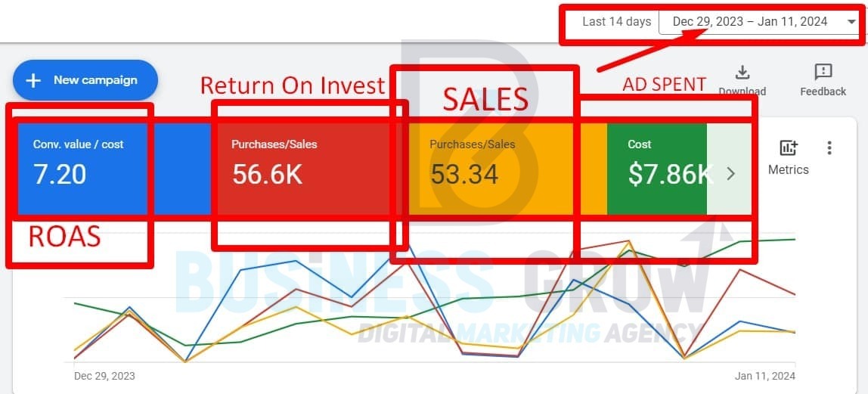
Task: Click the Last 14 days label
Action: click(x=617, y=22)
